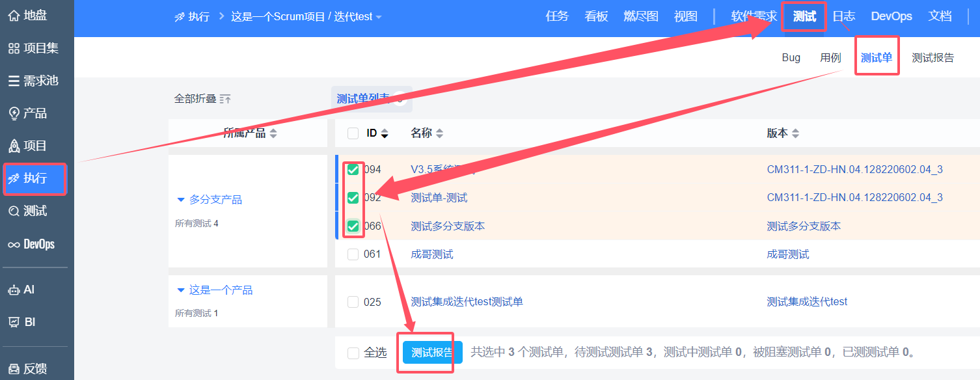Open the 文档 tab
Image resolution: width=980 pixels, height=380 pixels.
point(940,16)
